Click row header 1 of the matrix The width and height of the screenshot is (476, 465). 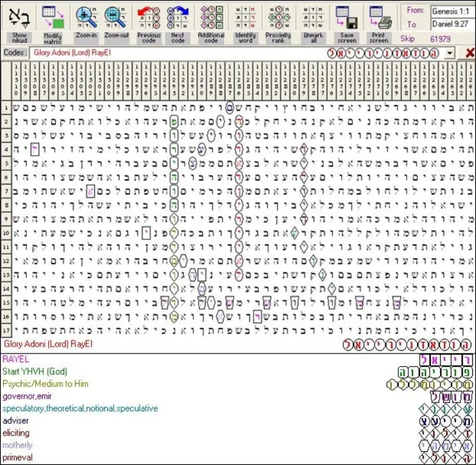point(6,107)
